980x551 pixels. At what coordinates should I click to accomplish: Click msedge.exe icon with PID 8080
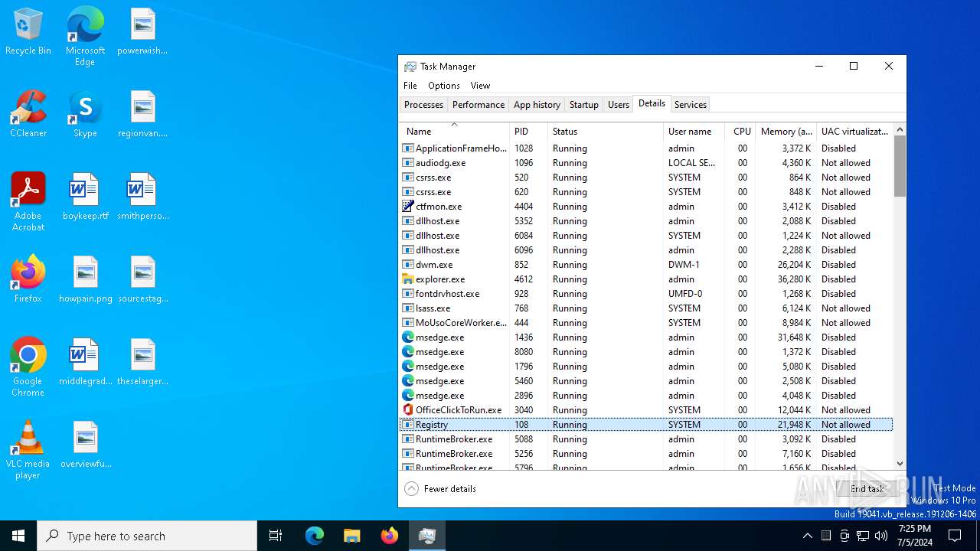pos(408,352)
